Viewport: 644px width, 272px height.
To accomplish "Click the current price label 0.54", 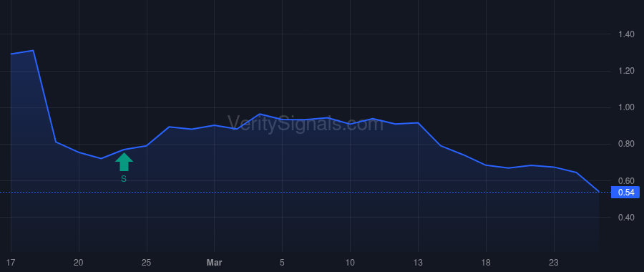I will (626, 193).
